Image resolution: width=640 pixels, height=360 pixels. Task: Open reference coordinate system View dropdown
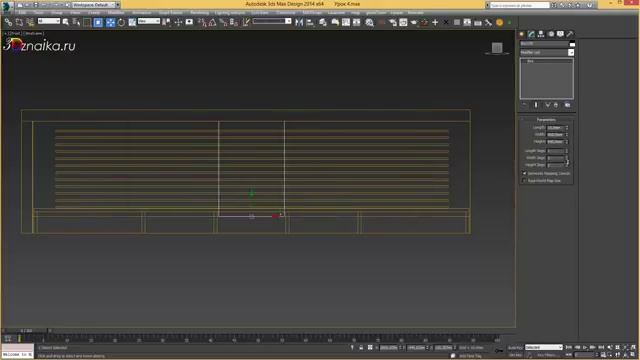click(149, 21)
